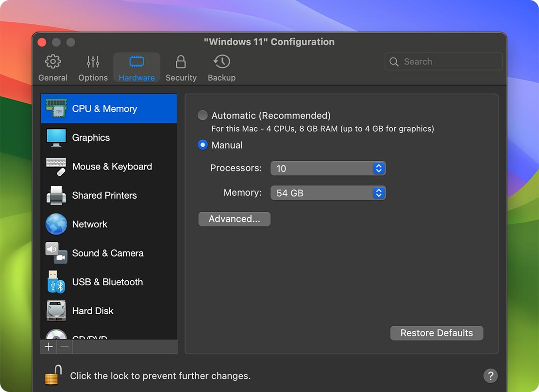The height and width of the screenshot is (392, 539).
Task: Open Sound & Camera settings
Action: 56,253
